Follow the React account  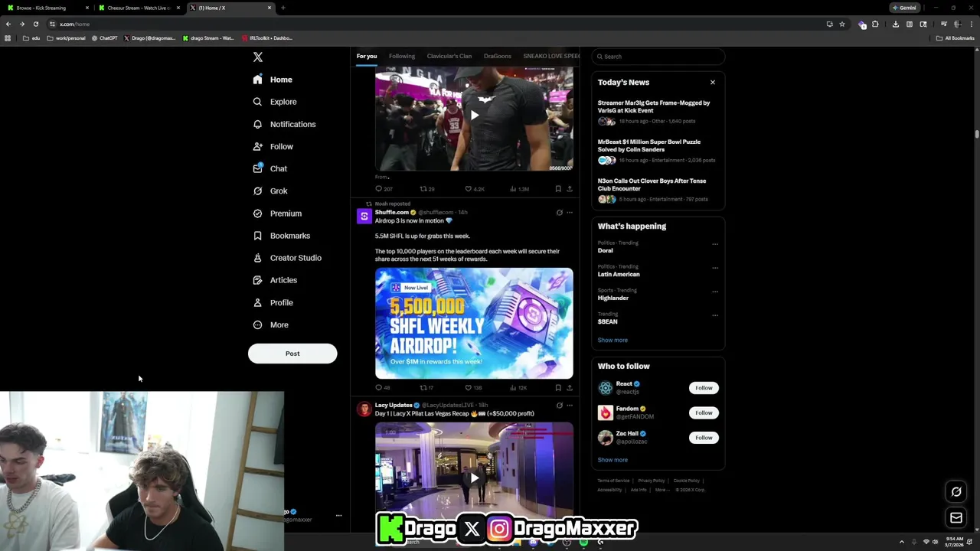704,388
